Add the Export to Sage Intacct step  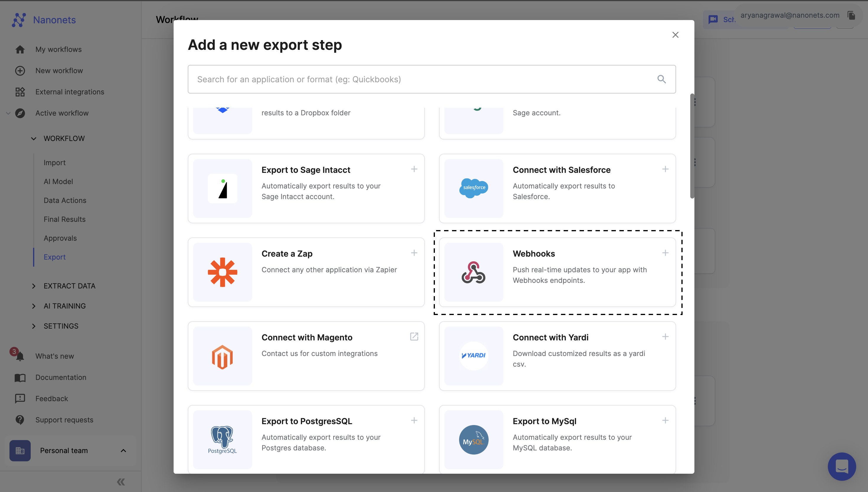(x=414, y=169)
